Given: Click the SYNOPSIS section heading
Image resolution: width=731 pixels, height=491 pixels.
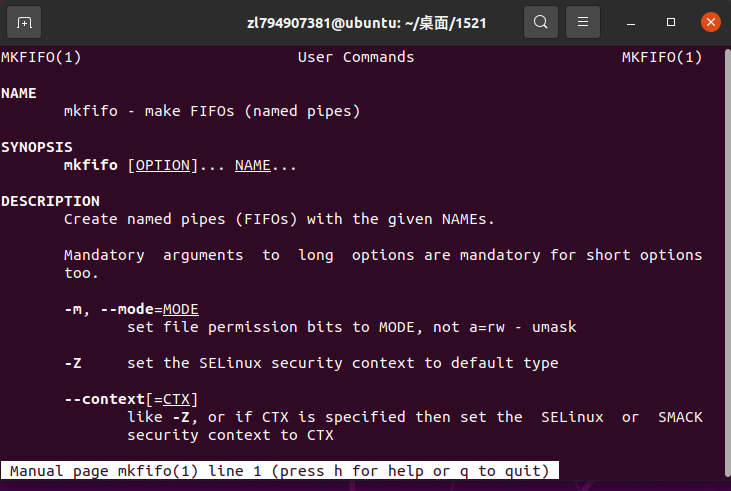Looking at the screenshot, I should [37, 147].
